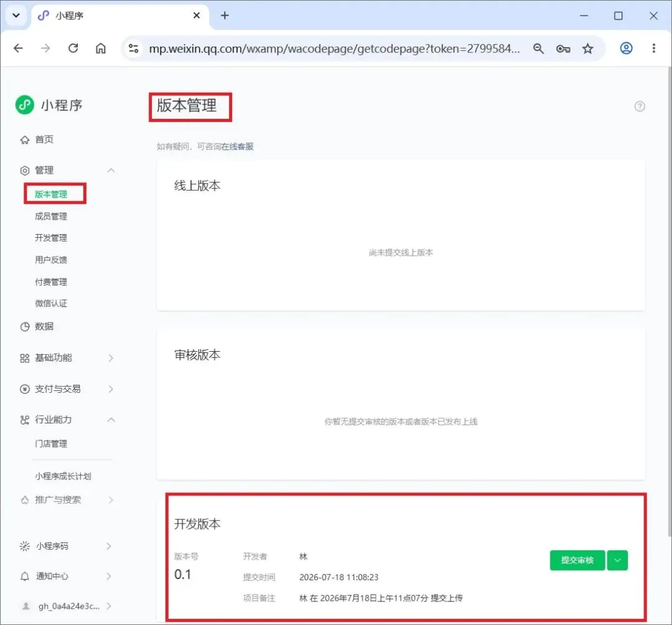Collapse the 管理 menu chevron
Image resolution: width=672 pixels, height=625 pixels.
111,171
